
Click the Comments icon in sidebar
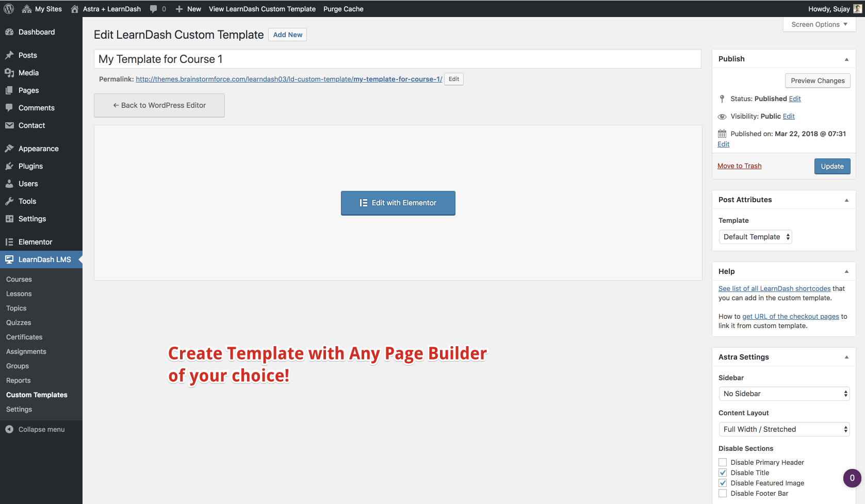coord(9,108)
